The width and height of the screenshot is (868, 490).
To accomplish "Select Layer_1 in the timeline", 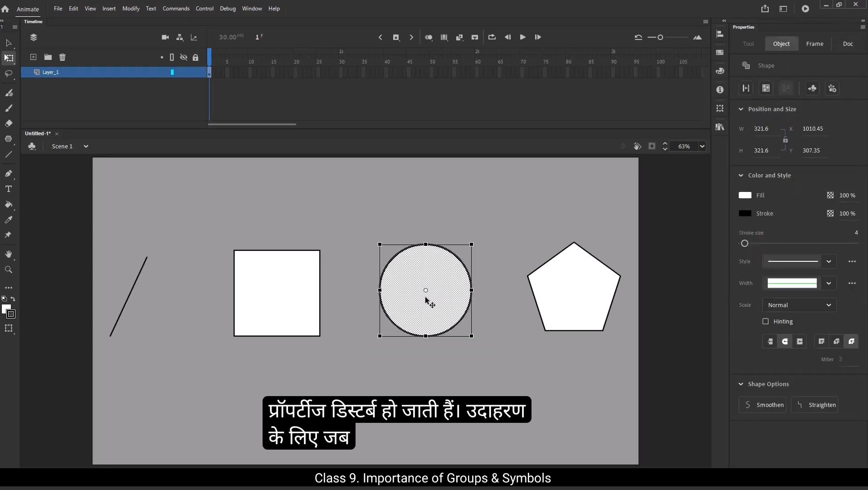I will (114, 72).
